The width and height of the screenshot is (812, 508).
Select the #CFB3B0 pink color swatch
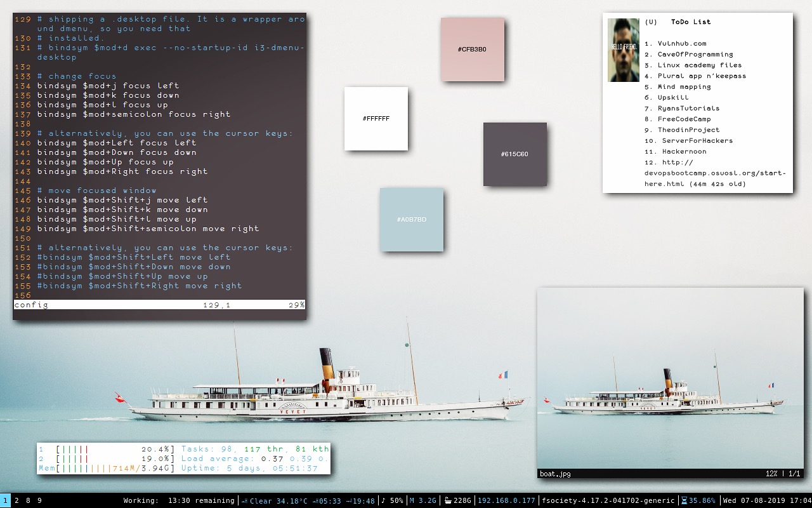click(x=473, y=50)
